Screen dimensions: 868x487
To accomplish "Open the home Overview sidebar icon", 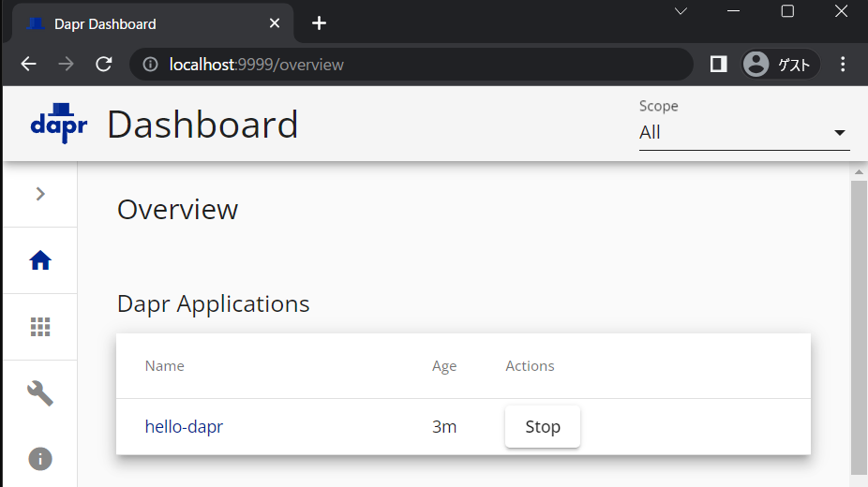I will click(40, 260).
